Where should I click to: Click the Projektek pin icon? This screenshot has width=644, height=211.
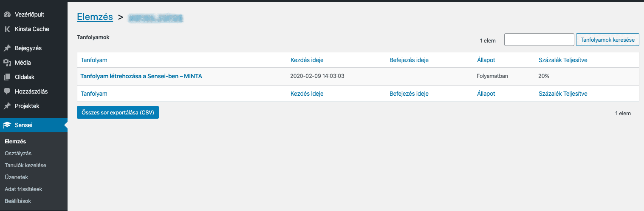7,106
